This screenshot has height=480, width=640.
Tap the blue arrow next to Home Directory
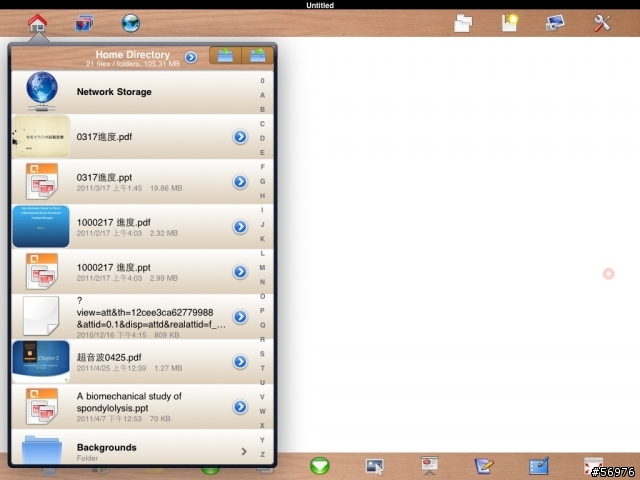coord(191,57)
